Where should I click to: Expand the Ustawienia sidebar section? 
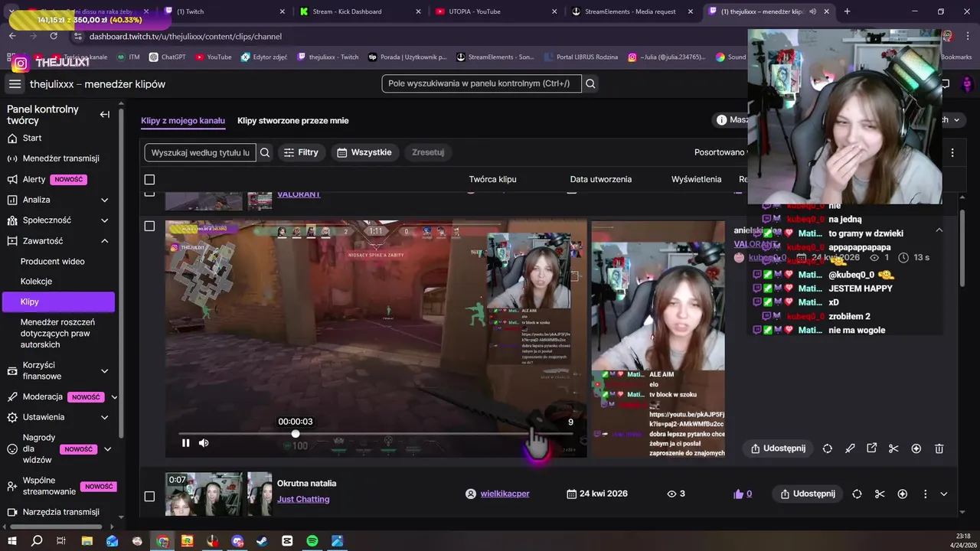[105, 417]
